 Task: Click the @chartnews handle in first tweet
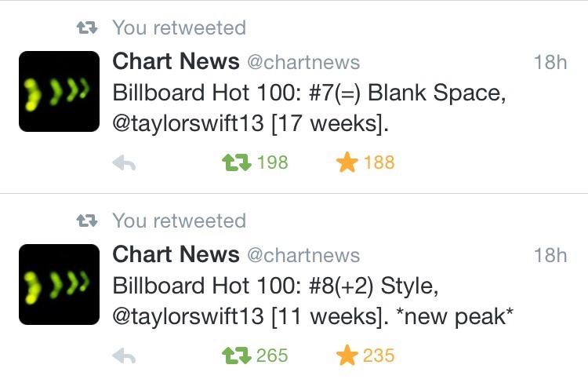pos(303,62)
